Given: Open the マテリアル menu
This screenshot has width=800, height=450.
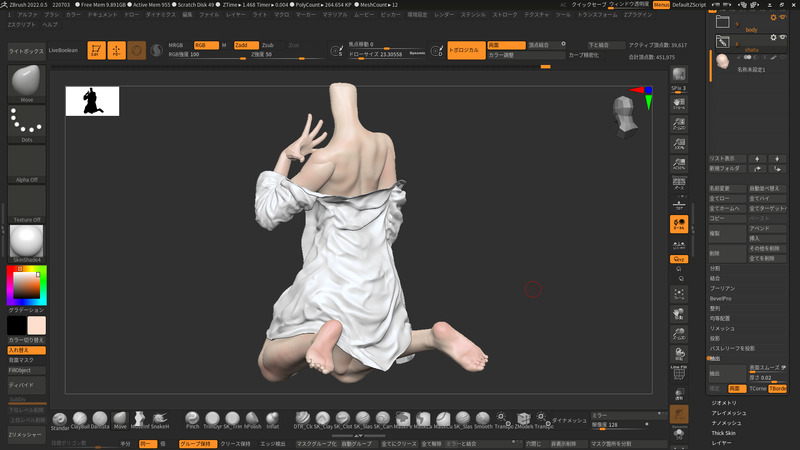Looking at the screenshot, I should point(335,15).
